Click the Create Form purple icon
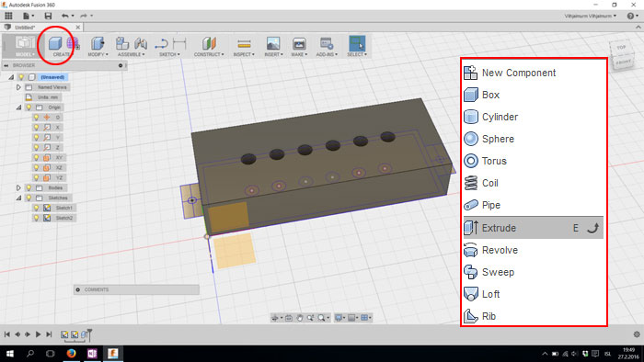 pos(73,43)
